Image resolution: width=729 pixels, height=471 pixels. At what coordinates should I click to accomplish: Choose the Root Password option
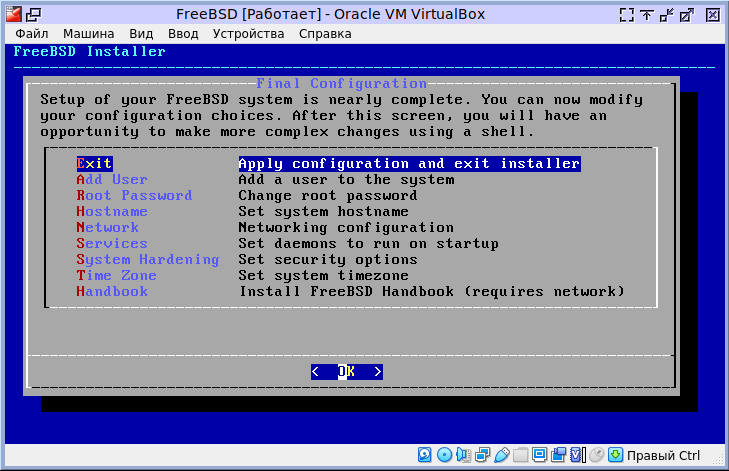(134, 196)
